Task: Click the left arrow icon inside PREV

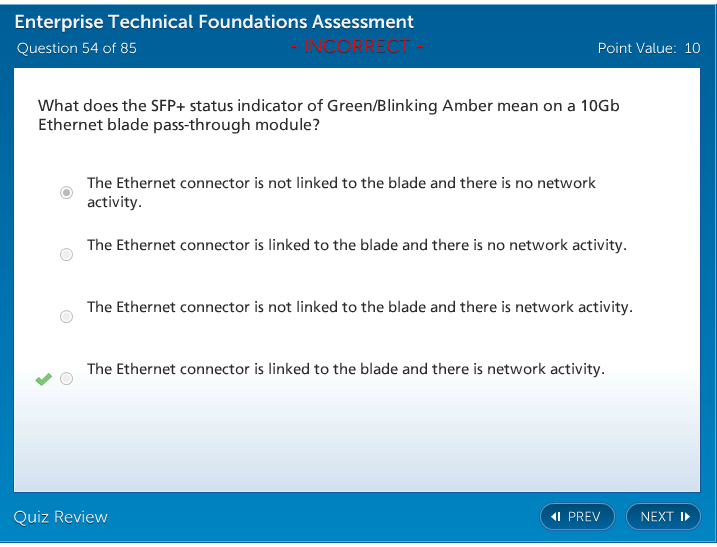Action: (556, 517)
